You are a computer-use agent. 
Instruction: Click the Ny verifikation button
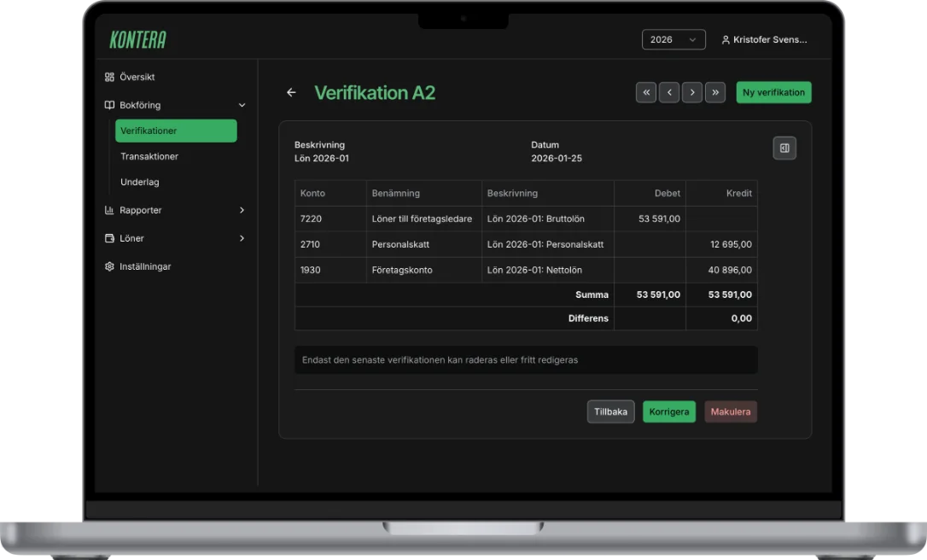coord(773,92)
